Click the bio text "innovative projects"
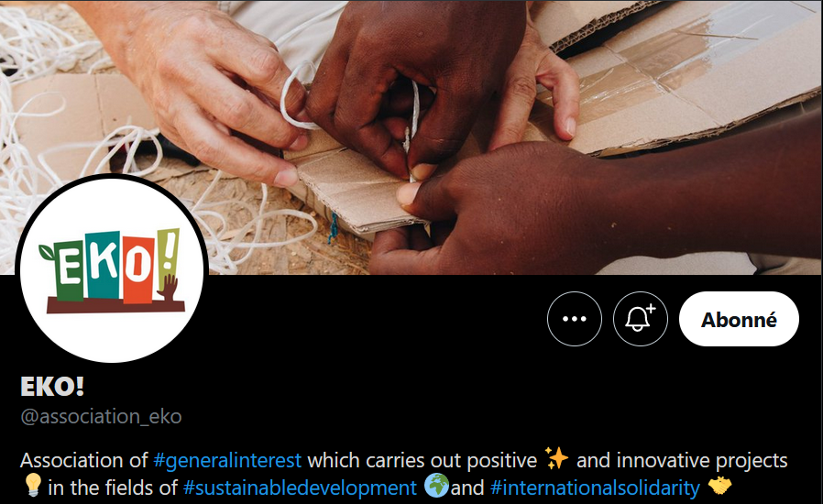823x504 pixels. [x=702, y=460]
